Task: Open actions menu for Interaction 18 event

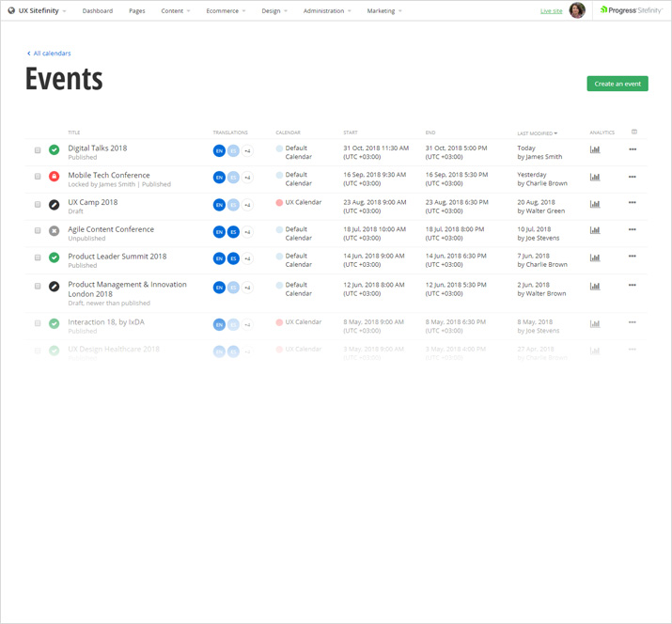Action: [x=633, y=322]
